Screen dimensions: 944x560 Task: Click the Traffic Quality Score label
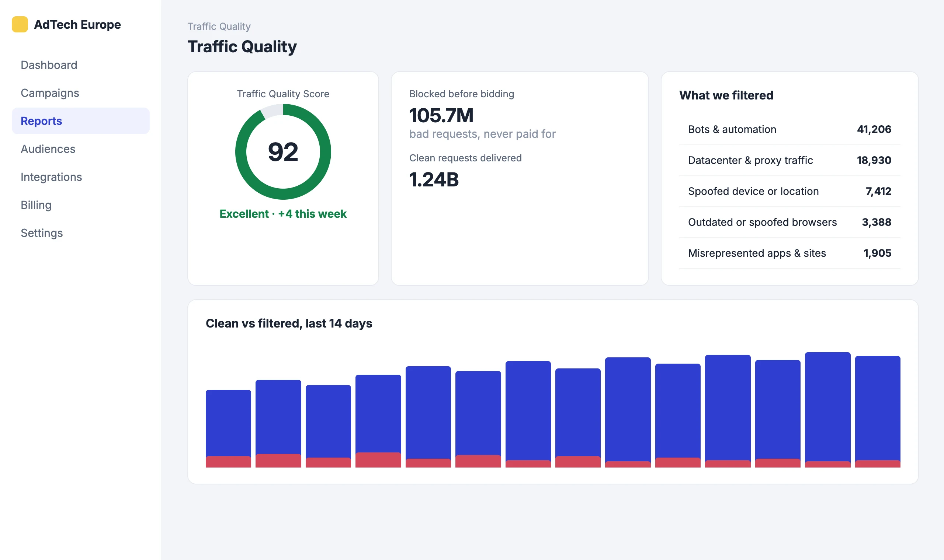pos(283,94)
